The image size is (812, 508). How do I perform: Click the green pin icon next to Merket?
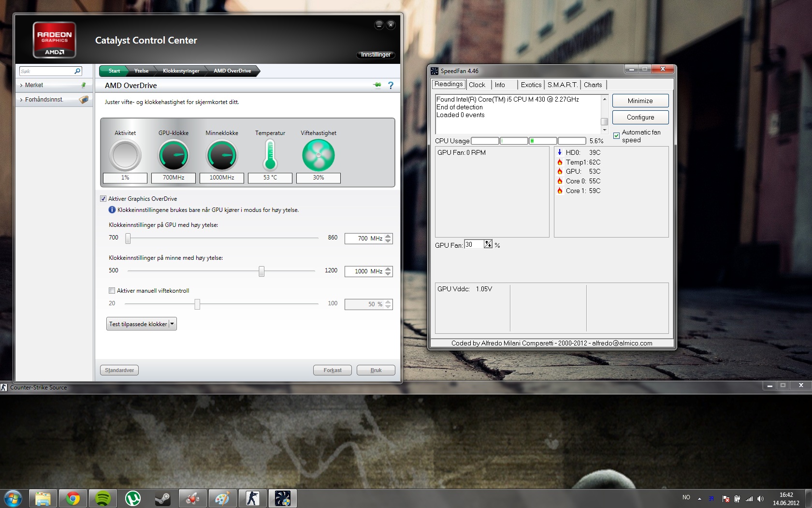84,85
